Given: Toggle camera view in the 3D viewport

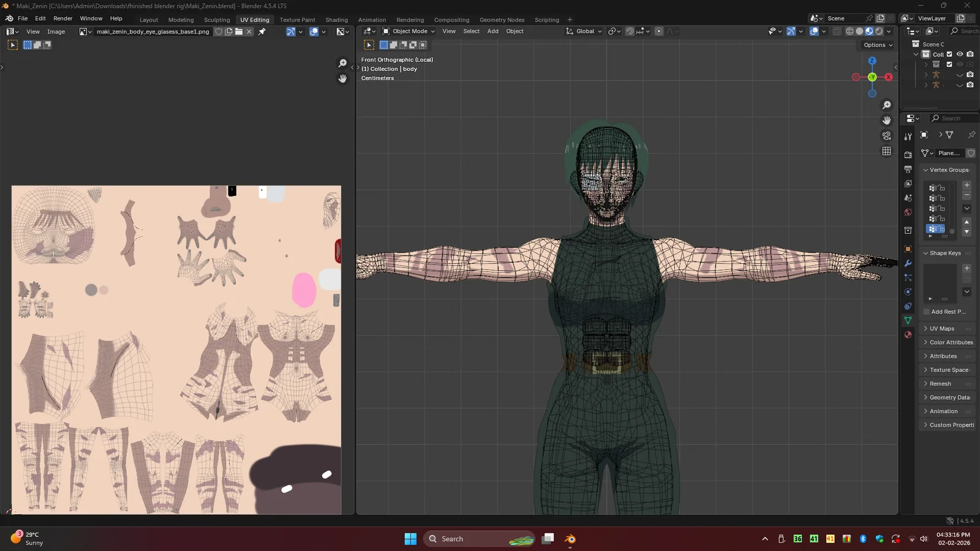Looking at the screenshot, I should click(886, 136).
